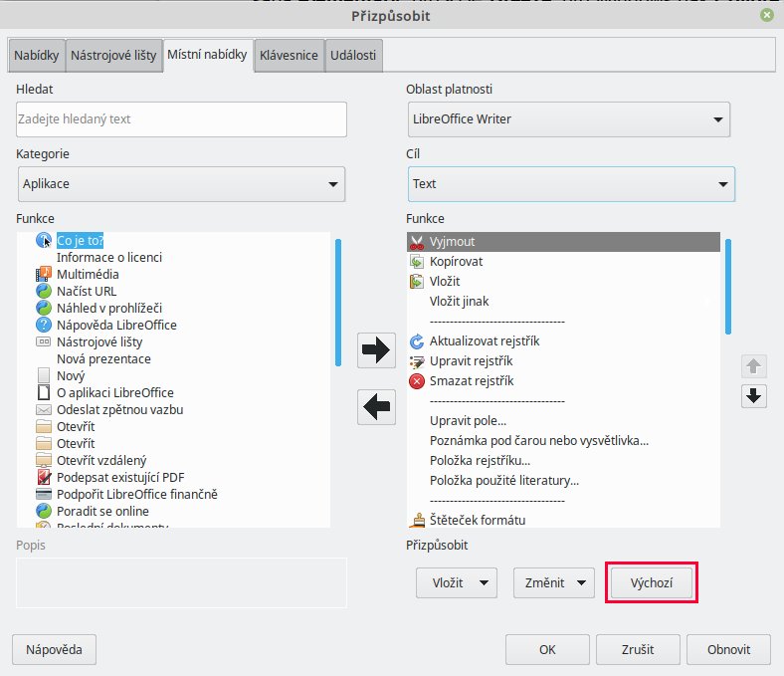The image size is (784, 676).
Task: Click the Hledat search text field
Action: coord(181,119)
